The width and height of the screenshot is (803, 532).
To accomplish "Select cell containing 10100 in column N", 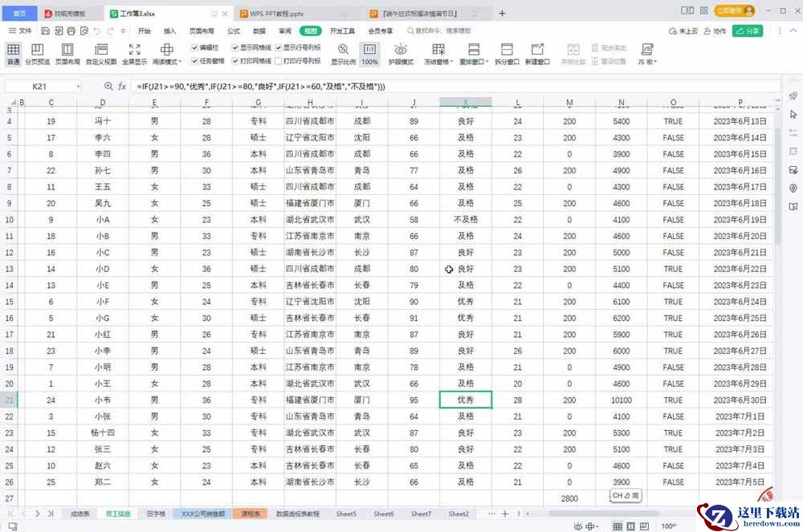I will [622, 400].
